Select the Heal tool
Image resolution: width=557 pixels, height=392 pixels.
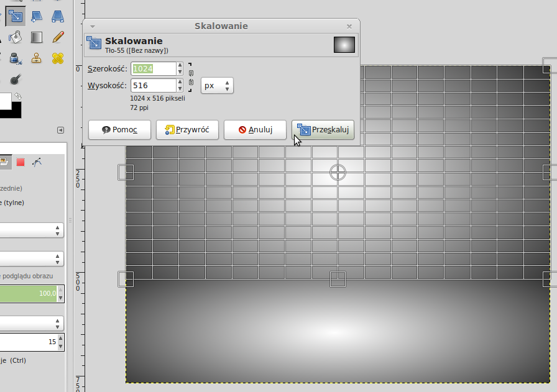58,58
